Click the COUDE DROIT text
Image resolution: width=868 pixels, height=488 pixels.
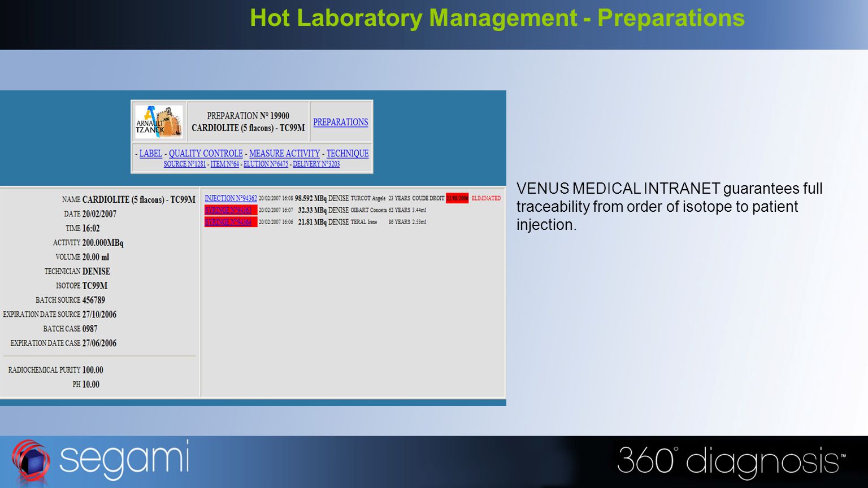[x=428, y=198]
